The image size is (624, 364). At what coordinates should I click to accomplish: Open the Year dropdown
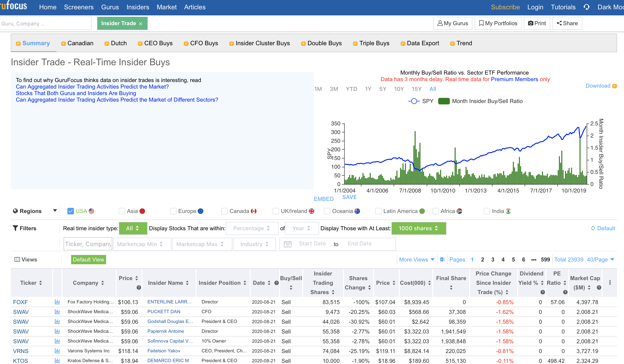(x=302, y=228)
